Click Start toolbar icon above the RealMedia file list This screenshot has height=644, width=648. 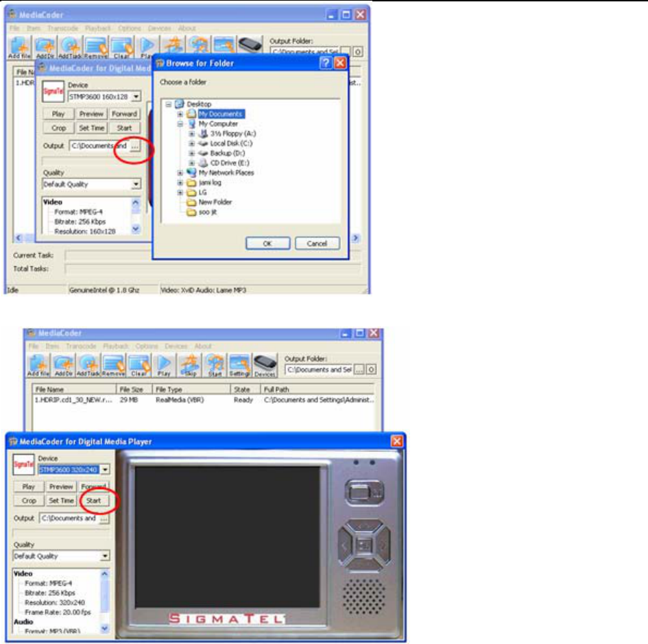(x=215, y=366)
